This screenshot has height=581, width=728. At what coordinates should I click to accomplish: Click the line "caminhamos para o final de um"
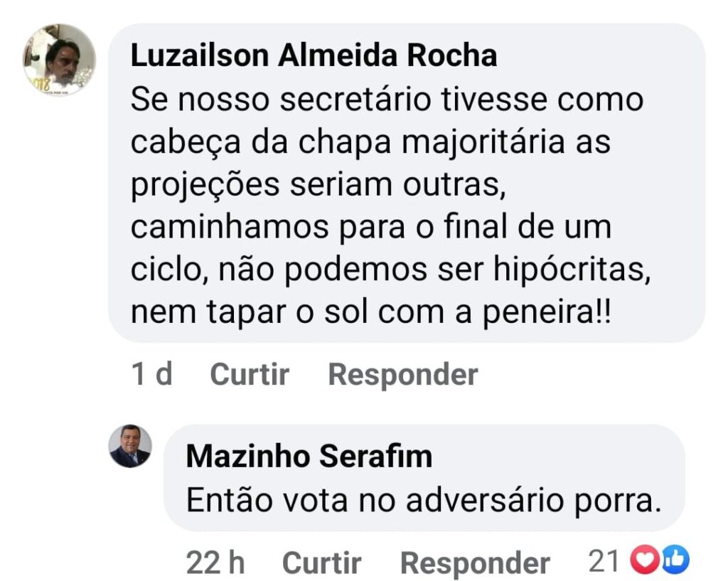pos(370,228)
